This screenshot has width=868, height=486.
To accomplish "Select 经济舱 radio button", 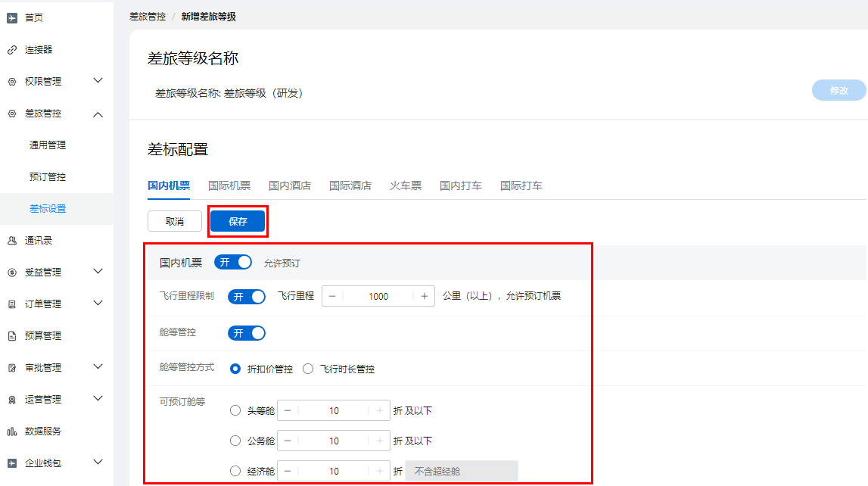I will click(x=235, y=471).
